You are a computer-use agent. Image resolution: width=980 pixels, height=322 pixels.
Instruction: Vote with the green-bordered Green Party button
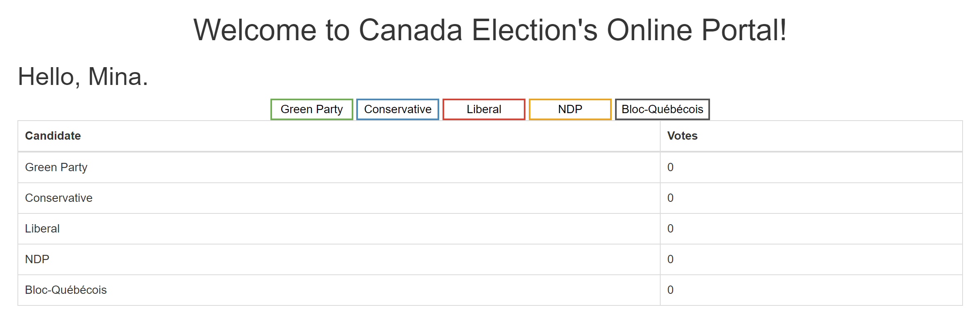311,109
